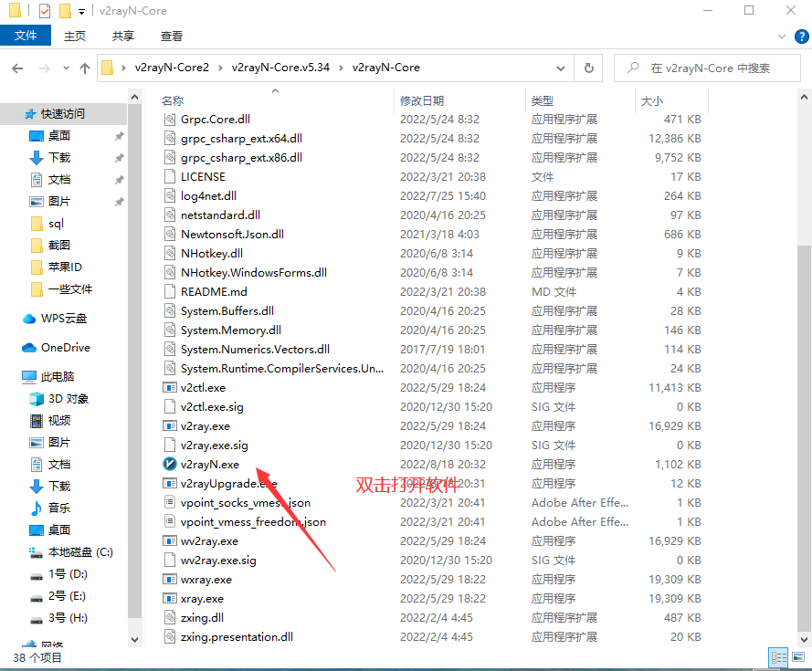The width and height of the screenshot is (812, 671).
Task: Expand the chevron after v2rayN-Core2 in the path
Action: pos(220,68)
